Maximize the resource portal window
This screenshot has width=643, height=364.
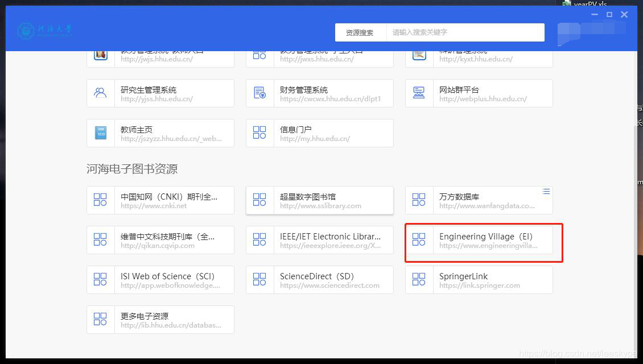pos(609,14)
